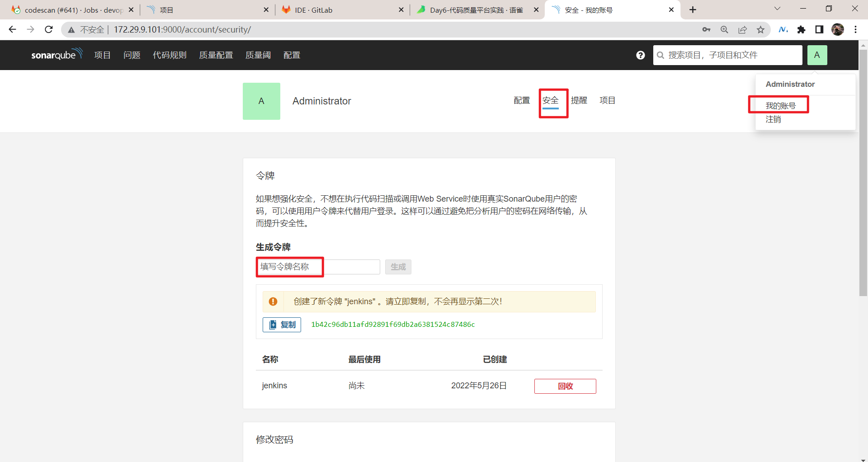Open 配置 in the top navigation

292,55
